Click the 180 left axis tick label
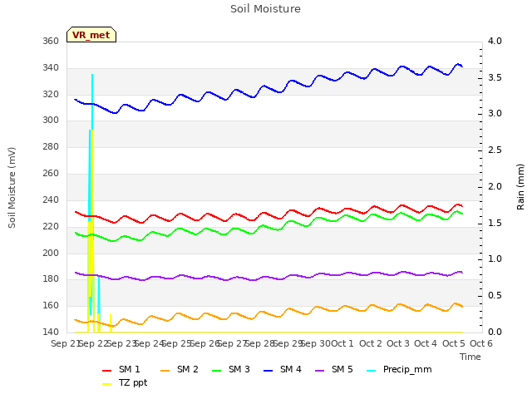The width and height of the screenshot is (532, 399). pos(51,279)
